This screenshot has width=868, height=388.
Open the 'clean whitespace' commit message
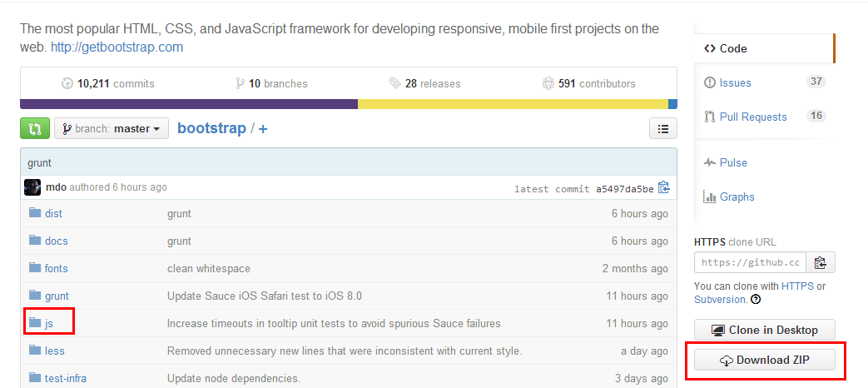tap(209, 268)
